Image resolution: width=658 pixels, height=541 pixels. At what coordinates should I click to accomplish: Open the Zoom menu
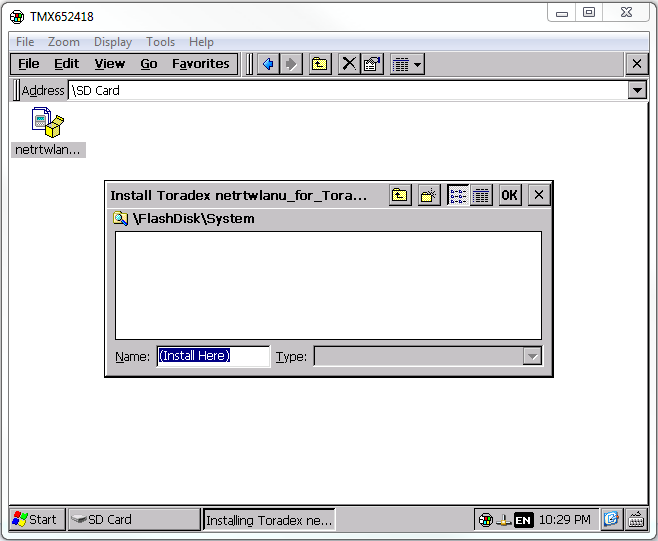pyautogui.click(x=63, y=42)
